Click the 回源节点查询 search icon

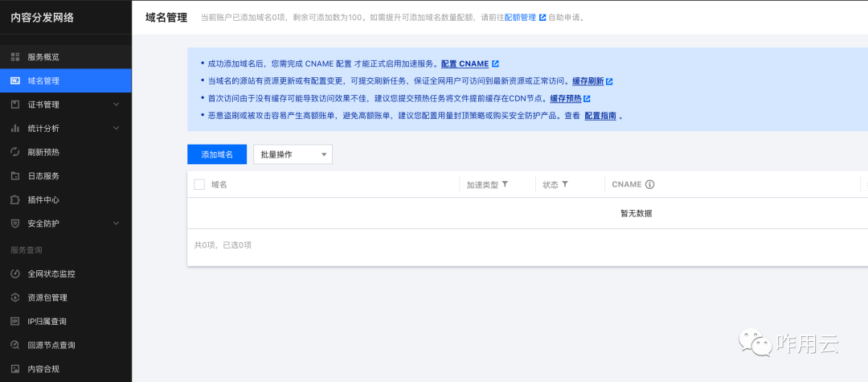tap(15, 345)
